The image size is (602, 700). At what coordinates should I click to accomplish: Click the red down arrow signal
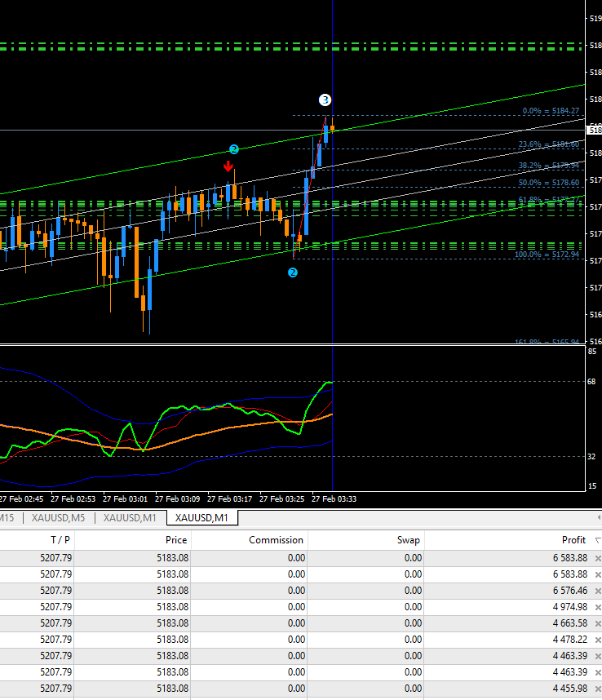point(228,166)
